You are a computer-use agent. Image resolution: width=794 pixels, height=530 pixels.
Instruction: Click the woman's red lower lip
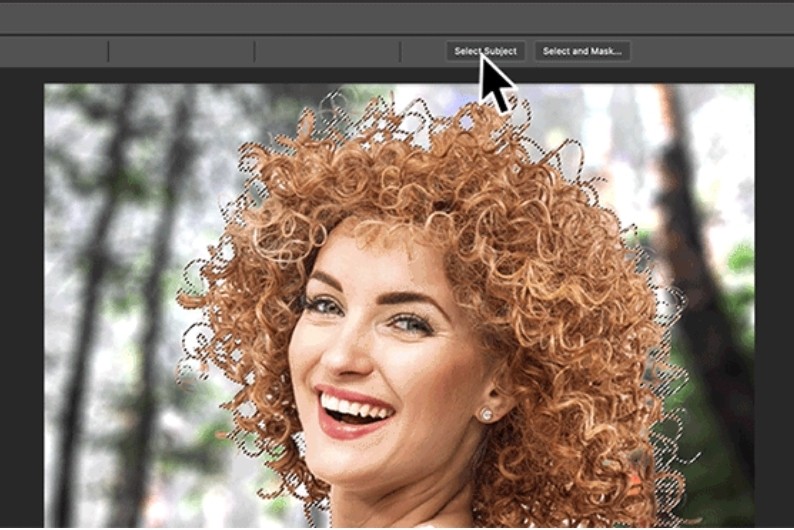pyautogui.click(x=345, y=426)
